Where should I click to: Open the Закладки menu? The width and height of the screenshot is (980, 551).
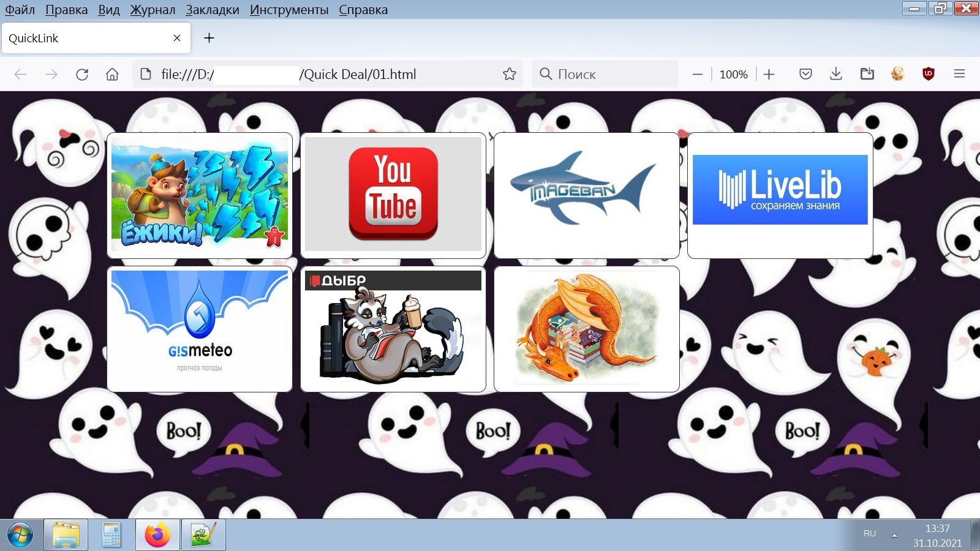(x=213, y=10)
